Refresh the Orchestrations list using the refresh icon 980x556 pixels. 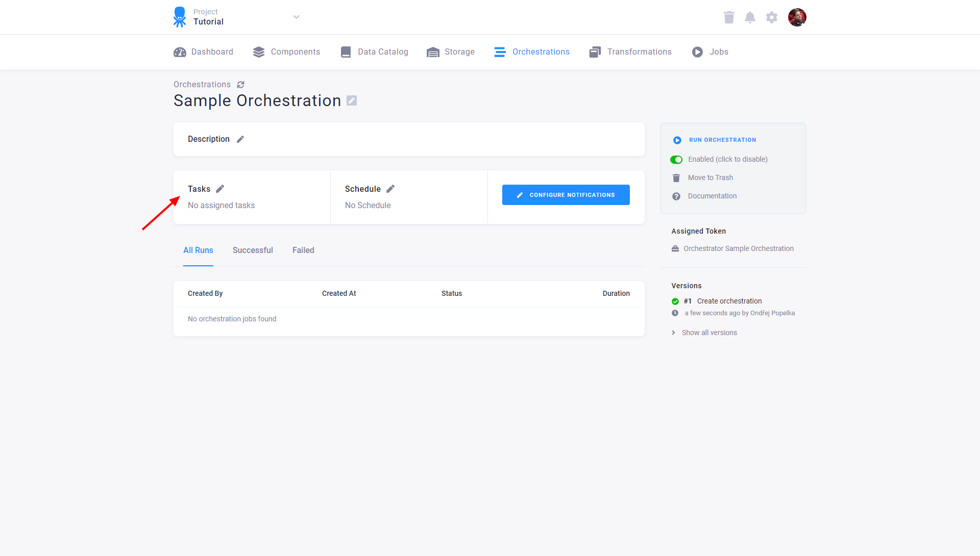(241, 84)
